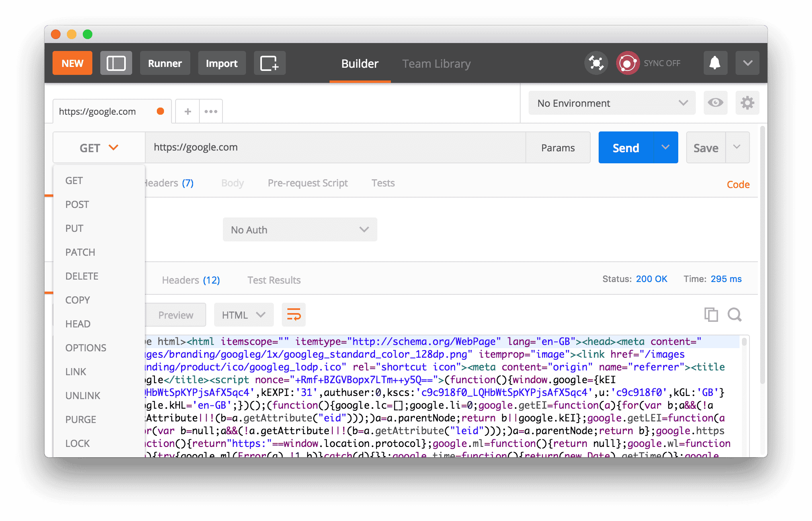812x521 pixels.
Task: Choose UNLINK from method list
Action: point(99,396)
